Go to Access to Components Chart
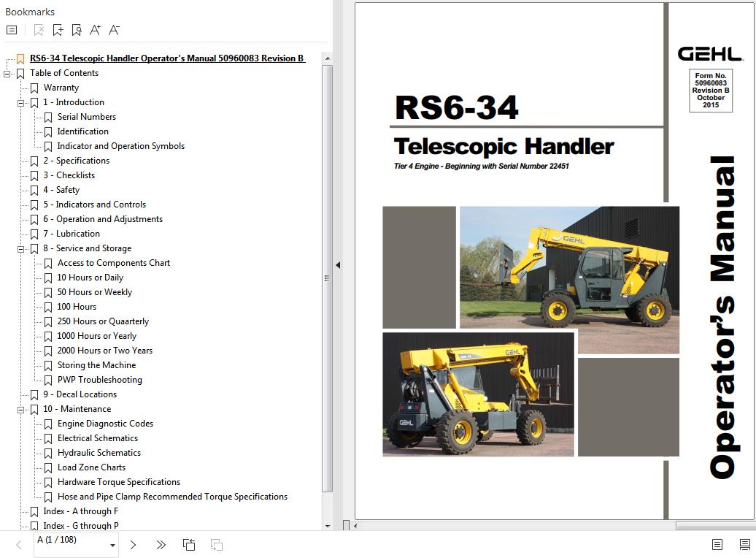The width and height of the screenshot is (756, 558). pyautogui.click(x=114, y=263)
